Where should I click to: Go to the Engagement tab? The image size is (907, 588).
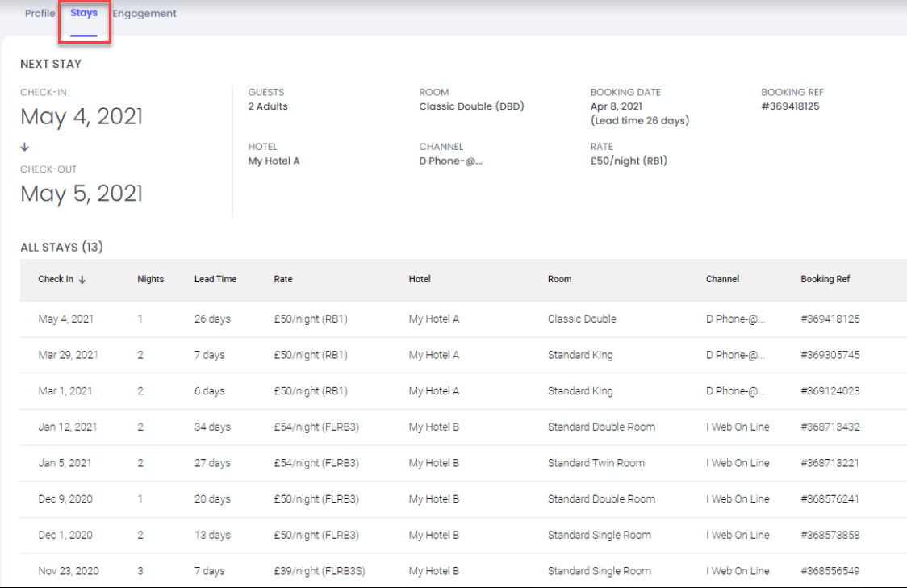144,14
